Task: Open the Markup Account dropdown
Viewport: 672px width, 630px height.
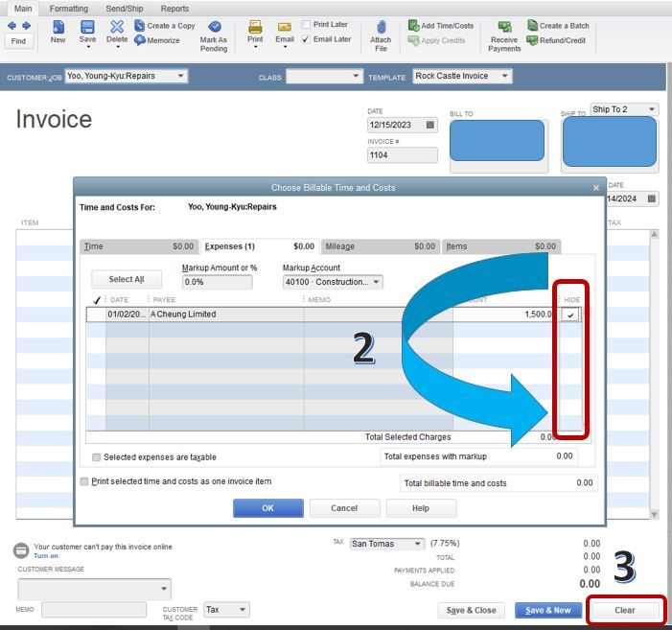Action: click(x=376, y=282)
